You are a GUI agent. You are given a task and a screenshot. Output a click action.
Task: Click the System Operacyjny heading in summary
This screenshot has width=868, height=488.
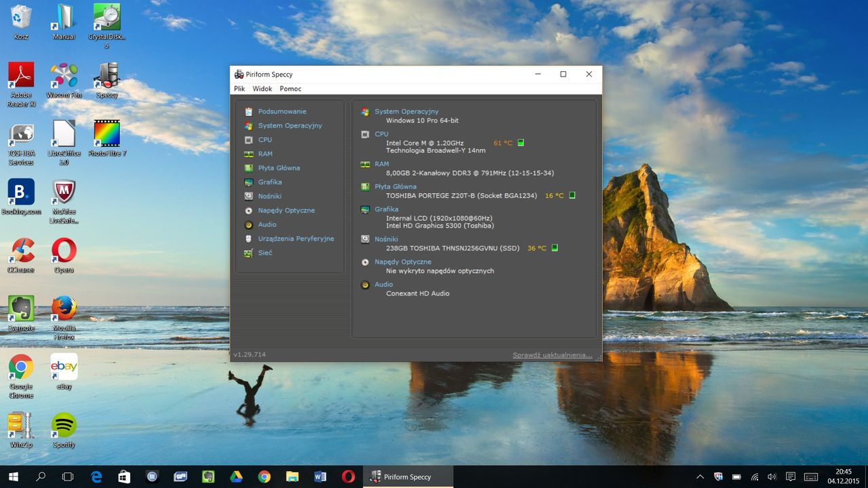pyautogui.click(x=406, y=111)
